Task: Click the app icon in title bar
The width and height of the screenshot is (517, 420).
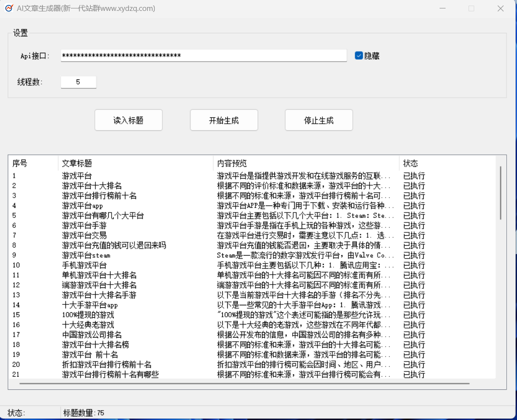Action: 8,8
